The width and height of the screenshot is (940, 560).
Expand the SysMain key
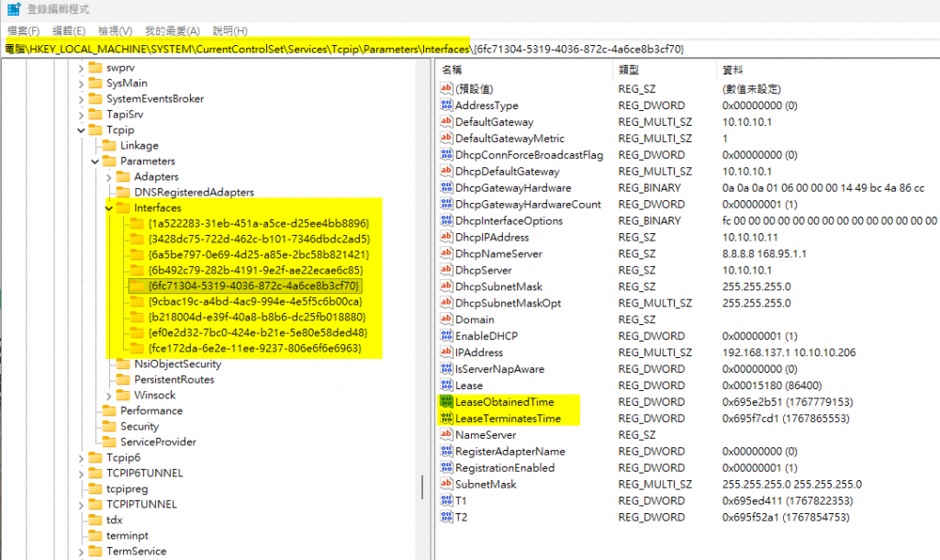(x=81, y=84)
